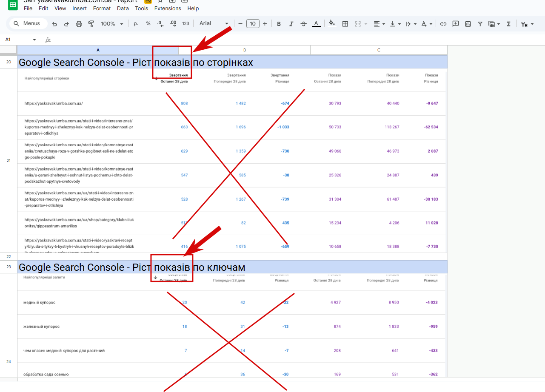Open the vertical align dropdown
This screenshot has height=392, width=545.
click(x=395, y=24)
